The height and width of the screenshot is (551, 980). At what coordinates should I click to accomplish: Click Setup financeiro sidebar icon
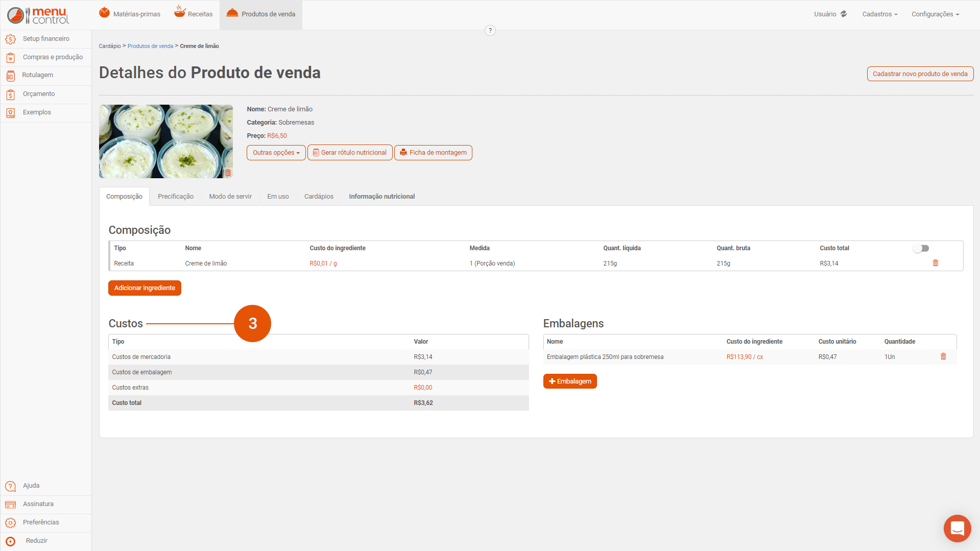[11, 39]
